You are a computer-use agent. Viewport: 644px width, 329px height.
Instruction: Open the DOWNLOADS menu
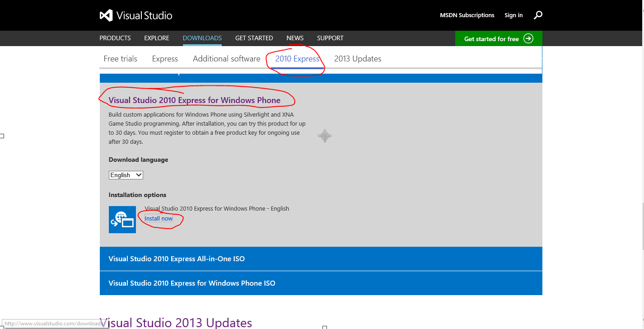(202, 38)
